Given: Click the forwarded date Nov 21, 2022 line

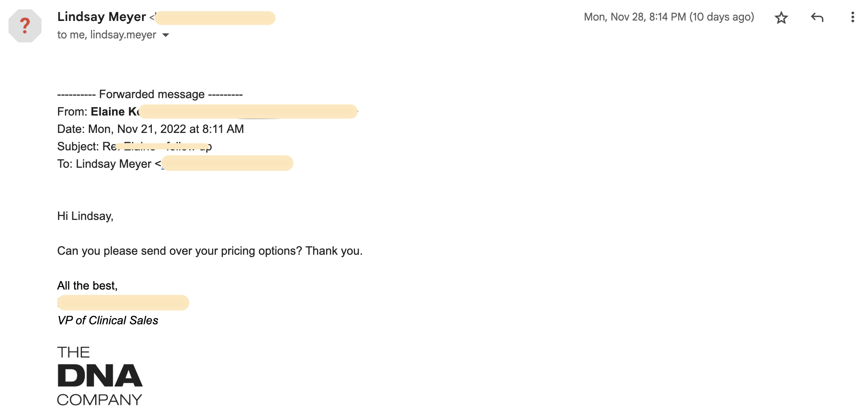Looking at the screenshot, I should 150,129.
